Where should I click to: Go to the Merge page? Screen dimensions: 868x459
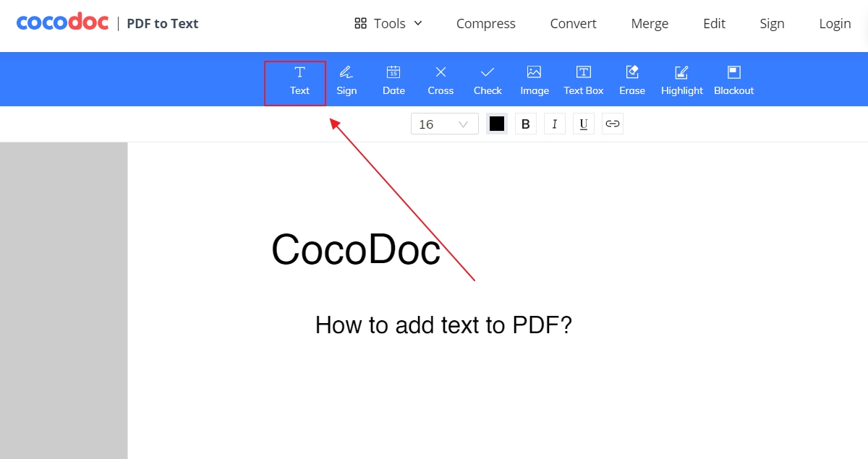(x=650, y=24)
